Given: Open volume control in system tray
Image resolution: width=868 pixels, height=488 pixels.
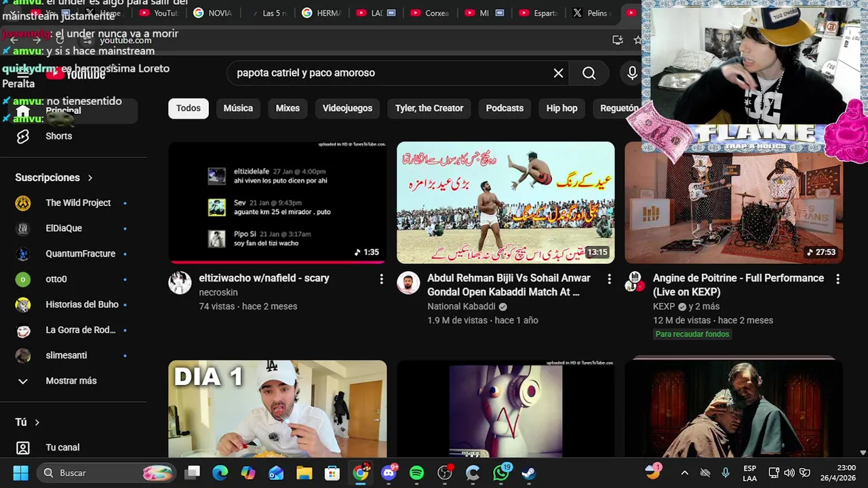Looking at the screenshot, I should point(789,472).
